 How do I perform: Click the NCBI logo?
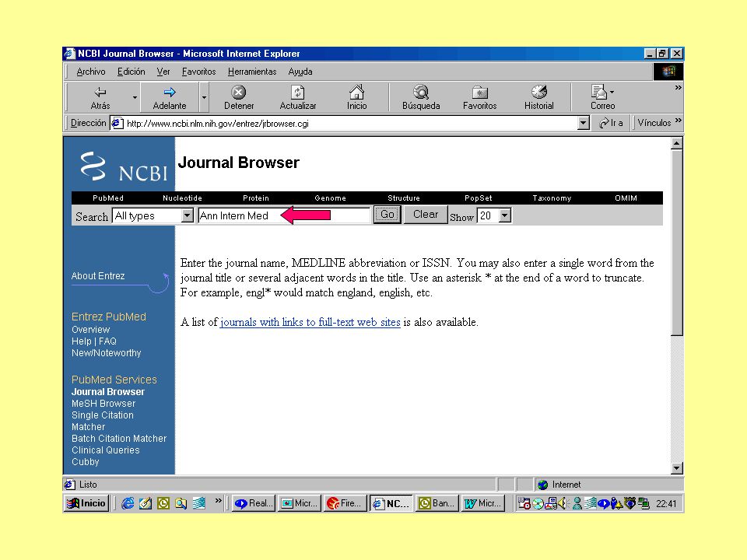[124, 166]
